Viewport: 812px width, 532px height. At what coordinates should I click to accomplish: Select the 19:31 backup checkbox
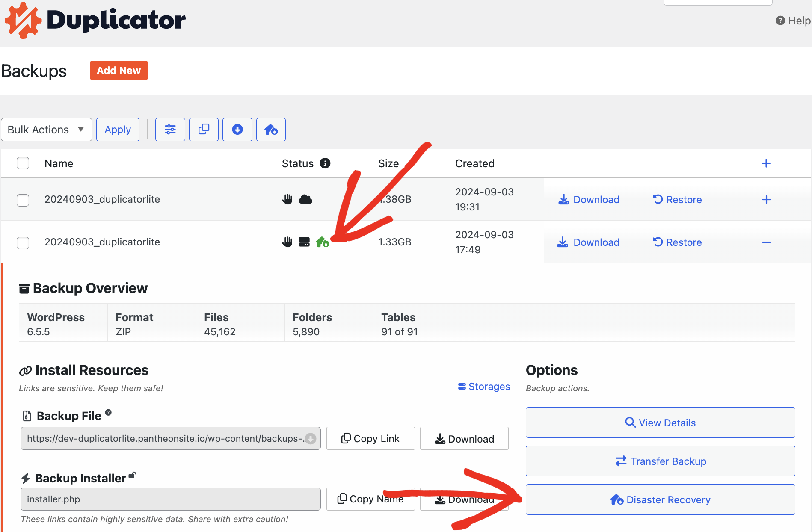[23, 200]
